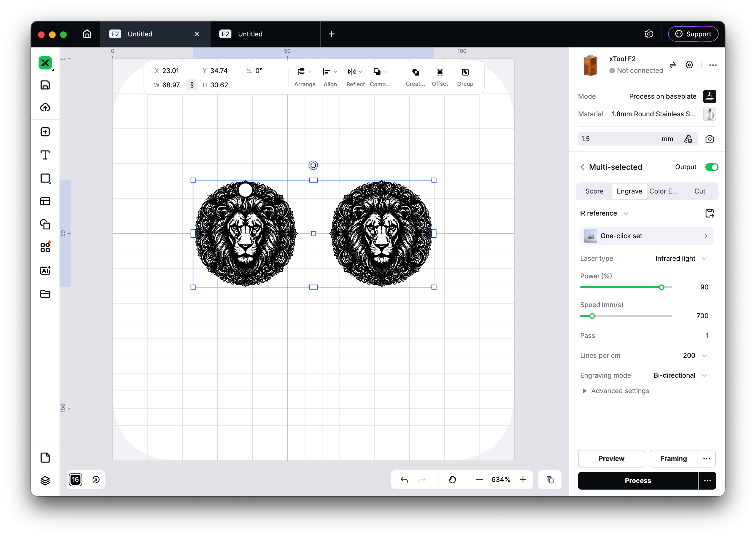The height and width of the screenshot is (537, 756).
Task: Switch to the Color Engrave tab
Action: pos(663,192)
